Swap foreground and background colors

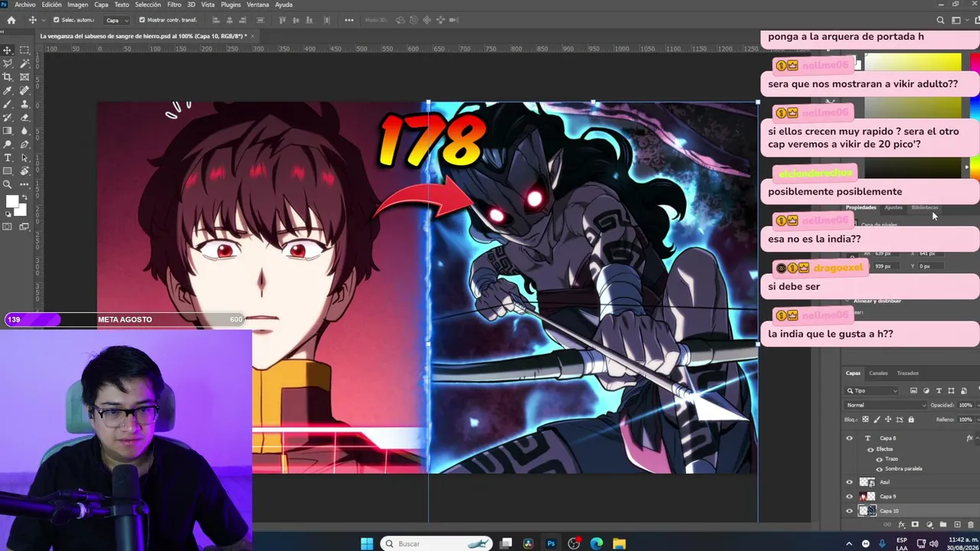(24, 198)
